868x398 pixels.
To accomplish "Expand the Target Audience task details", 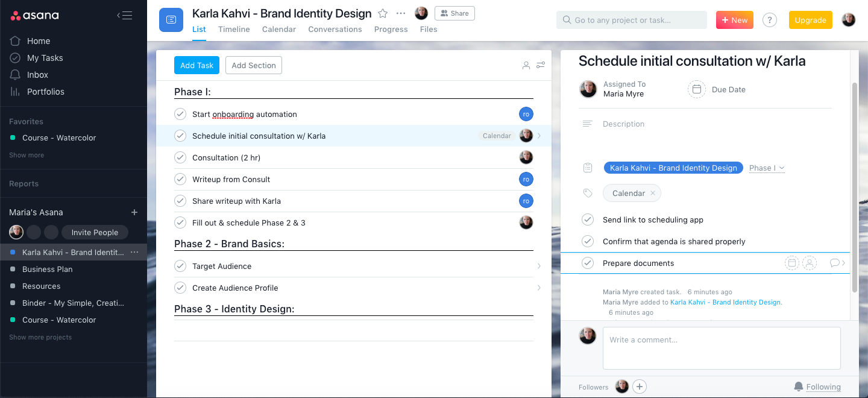I will point(538,266).
